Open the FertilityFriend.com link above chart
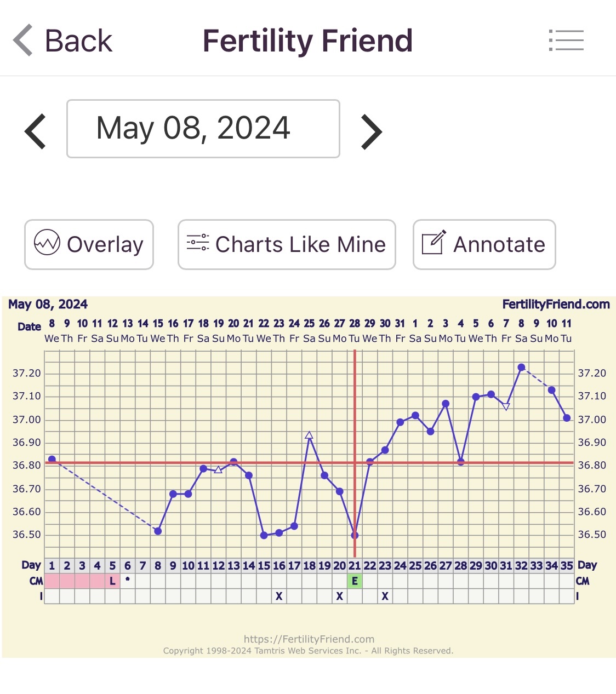Viewport: 616px width, 694px height. coord(556,305)
